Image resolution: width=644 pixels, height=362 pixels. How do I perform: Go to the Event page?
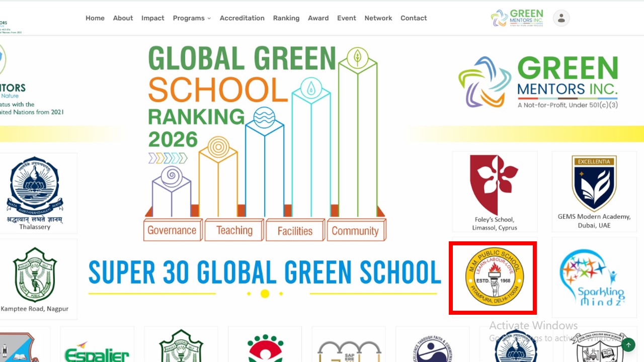tap(347, 18)
